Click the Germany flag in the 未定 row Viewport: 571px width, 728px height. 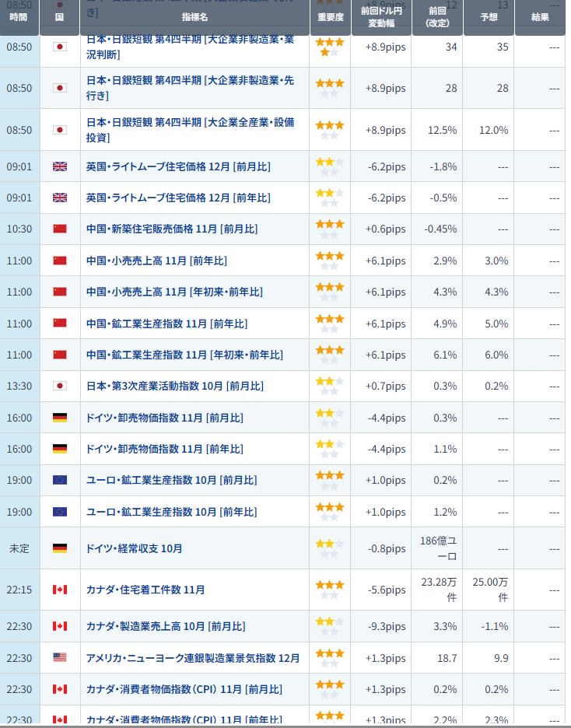60,548
